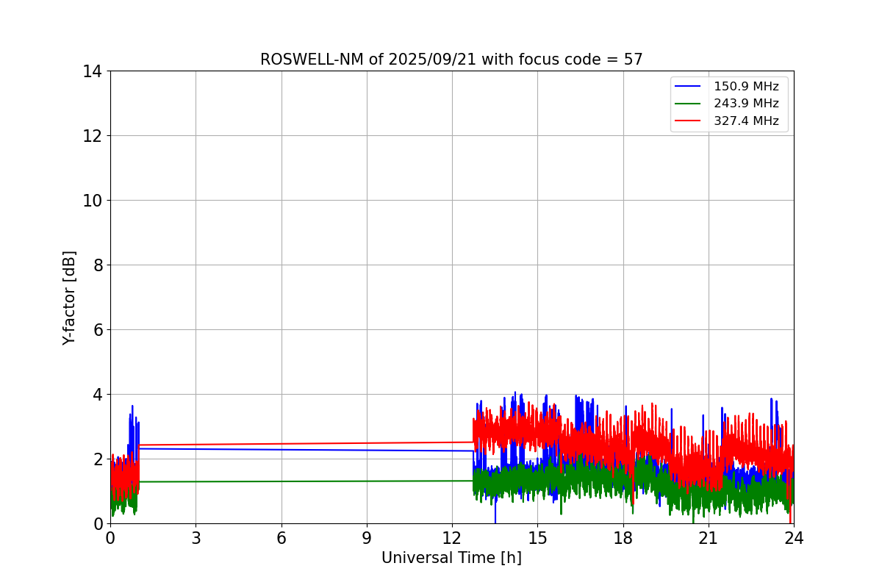Image resolution: width=882 pixels, height=588 pixels.
Task: Click the blue line swatch in legend
Action: (688, 87)
